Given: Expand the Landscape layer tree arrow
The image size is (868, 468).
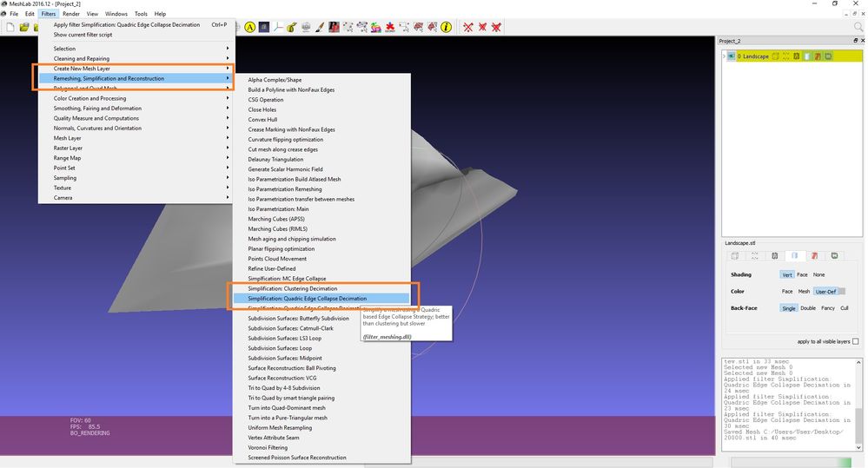Looking at the screenshot, I should (724, 56).
